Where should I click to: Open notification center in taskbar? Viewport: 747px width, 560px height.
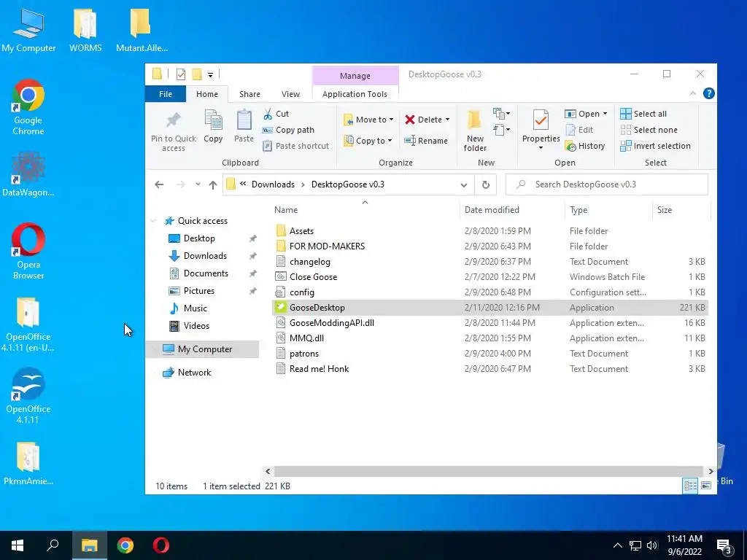tap(724, 546)
